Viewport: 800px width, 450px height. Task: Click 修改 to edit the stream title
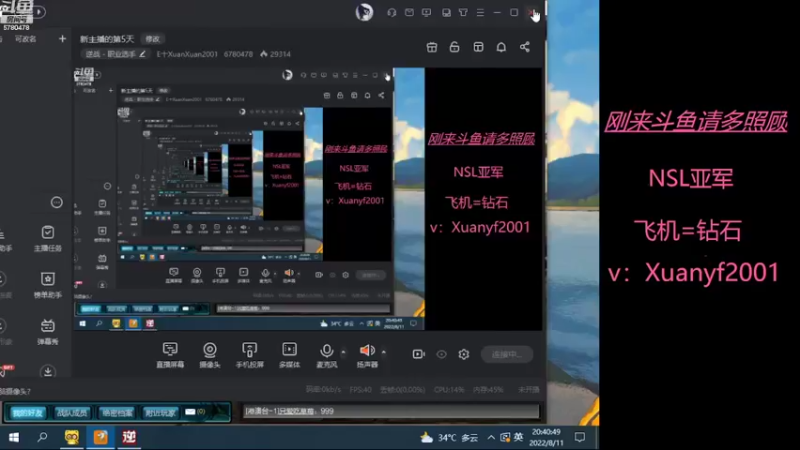(153, 39)
